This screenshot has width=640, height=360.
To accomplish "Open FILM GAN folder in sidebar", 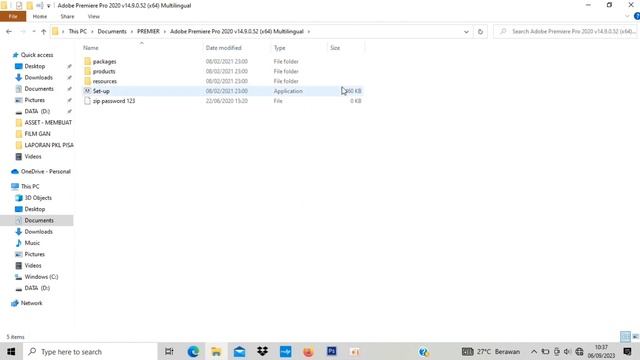I will 37,133.
